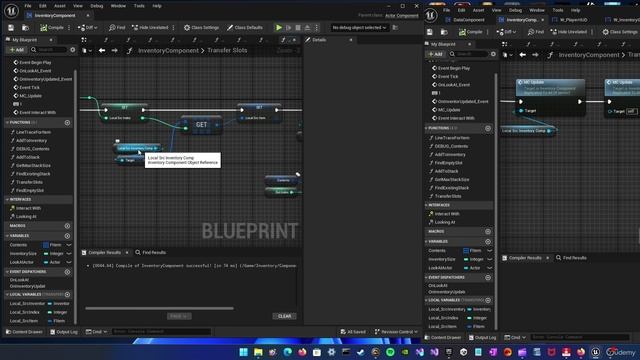640x360 pixels.
Task: Open File Explorer from Windows taskbar
Action: 258,352
